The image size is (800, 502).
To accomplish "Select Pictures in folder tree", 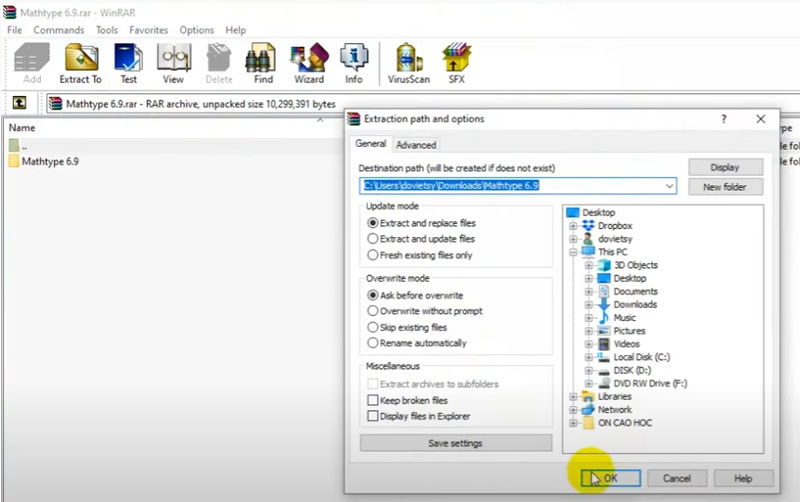I will [629, 331].
